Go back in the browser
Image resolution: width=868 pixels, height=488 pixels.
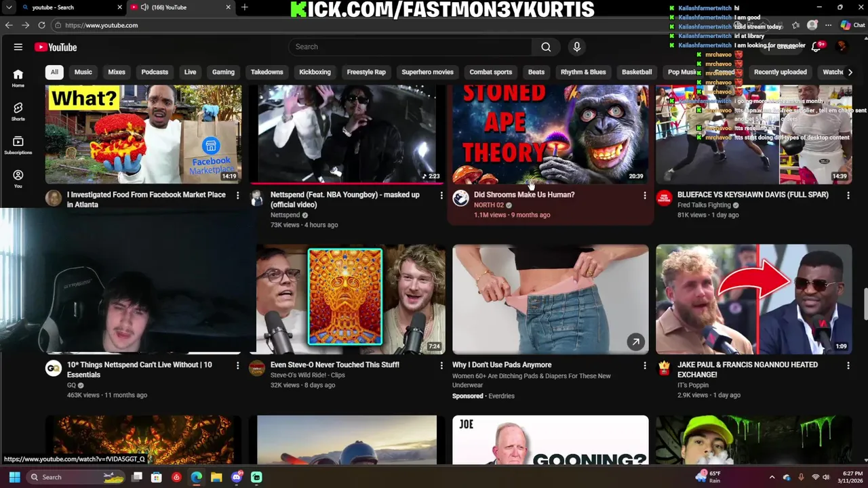coord(9,25)
